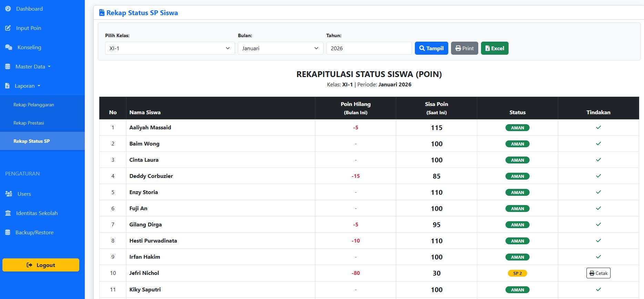Click the Identitas Sekolah building icon
This screenshot has width=644, height=299.
[x=8, y=213]
